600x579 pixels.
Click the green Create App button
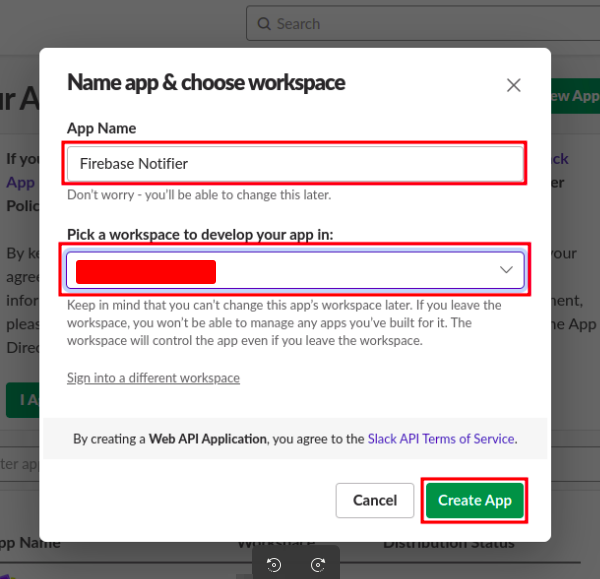474,500
